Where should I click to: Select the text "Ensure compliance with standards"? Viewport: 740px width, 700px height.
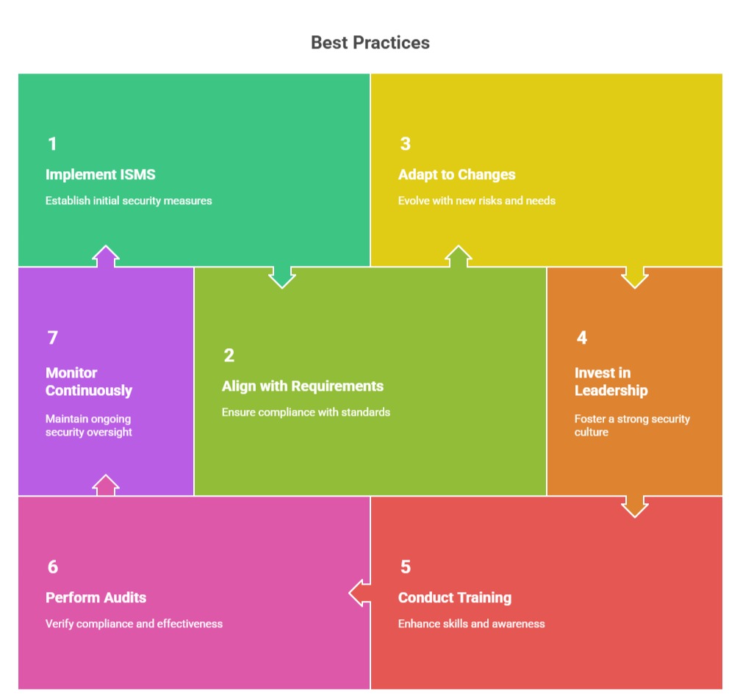click(x=306, y=412)
